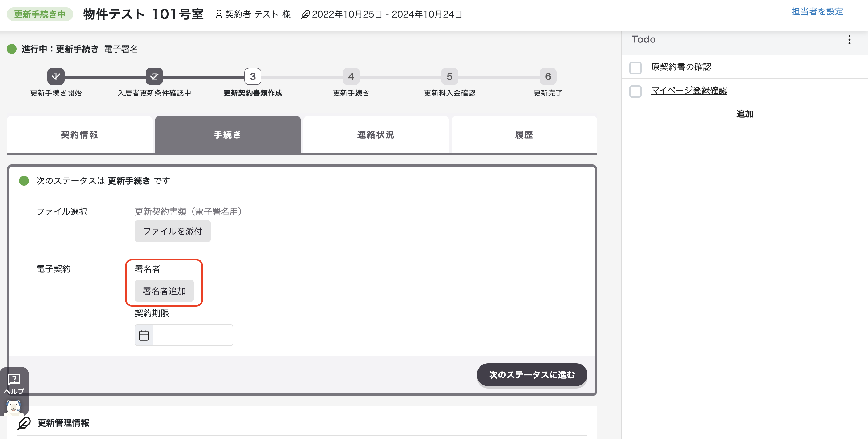868x439 pixels.
Task: Click the 進行中：更新手続き status text
Action: coord(60,49)
